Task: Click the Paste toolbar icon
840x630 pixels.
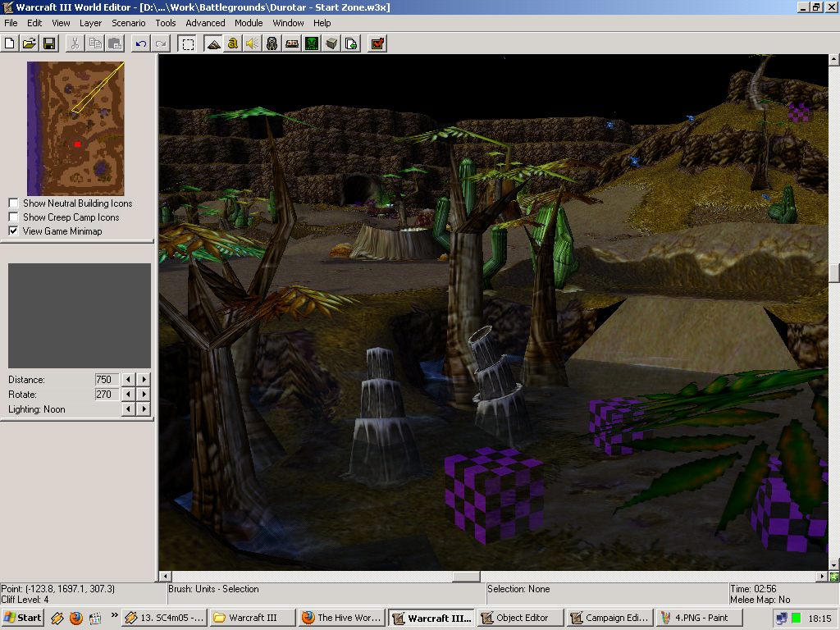Action: tap(115, 43)
